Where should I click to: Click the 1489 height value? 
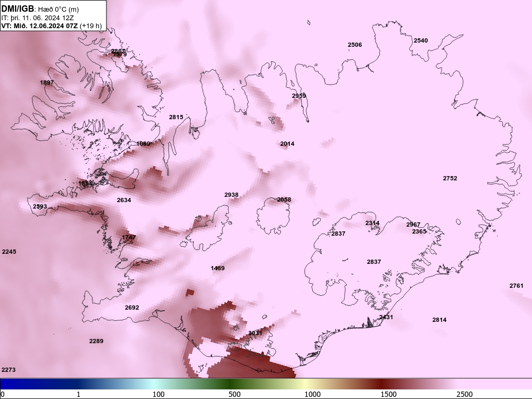tap(218, 268)
